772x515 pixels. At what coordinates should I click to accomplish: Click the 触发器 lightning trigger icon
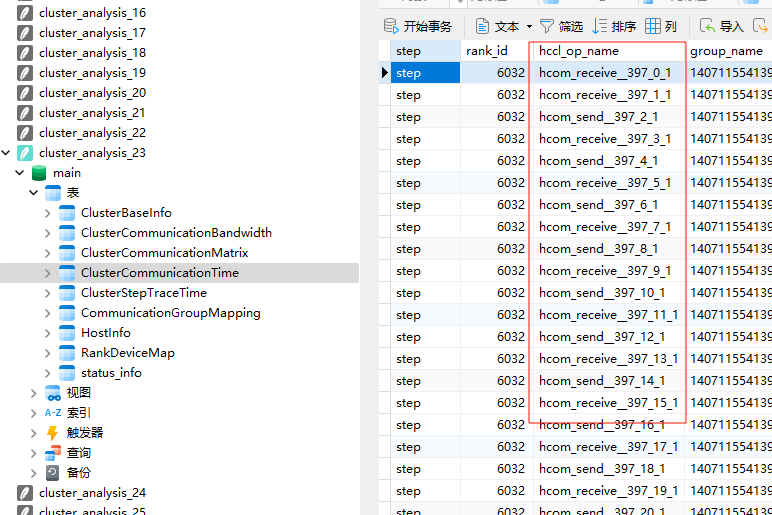click(53, 433)
